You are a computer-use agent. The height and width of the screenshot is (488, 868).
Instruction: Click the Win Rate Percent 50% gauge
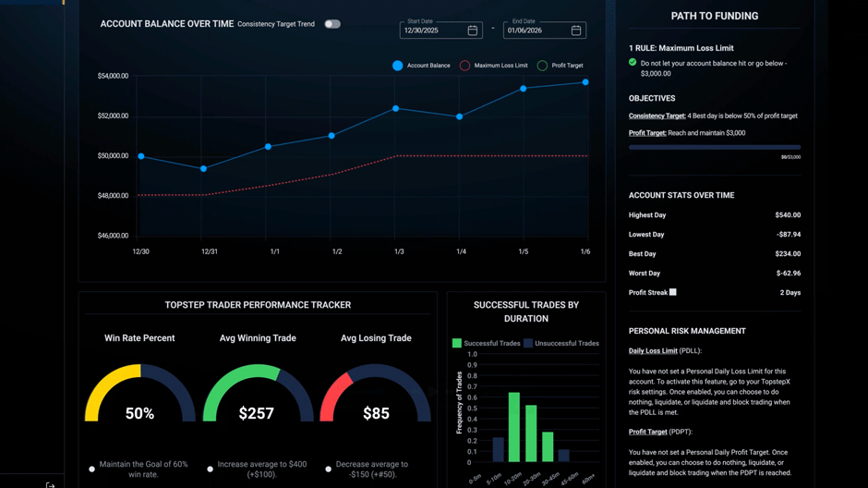(x=140, y=393)
